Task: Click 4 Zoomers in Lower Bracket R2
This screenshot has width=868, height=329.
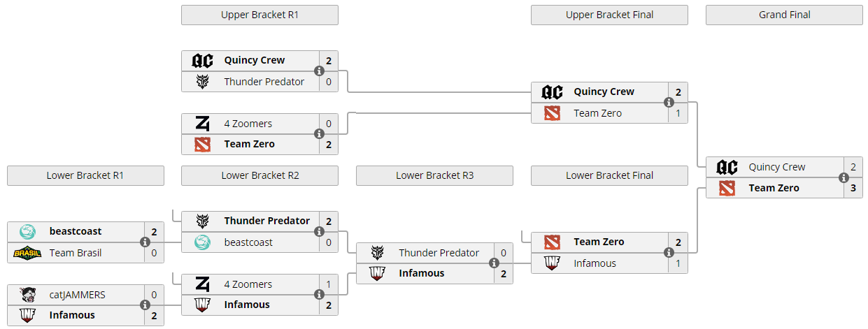Action: click(x=248, y=284)
